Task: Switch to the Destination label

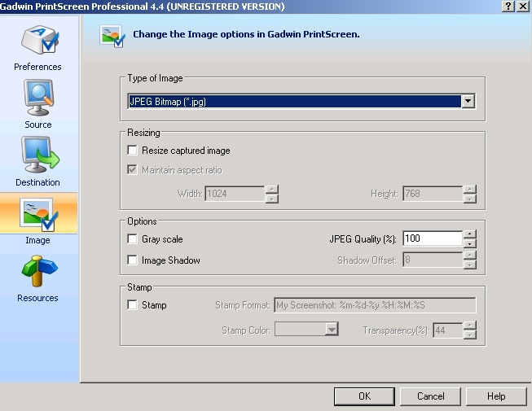Action: click(x=37, y=182)
